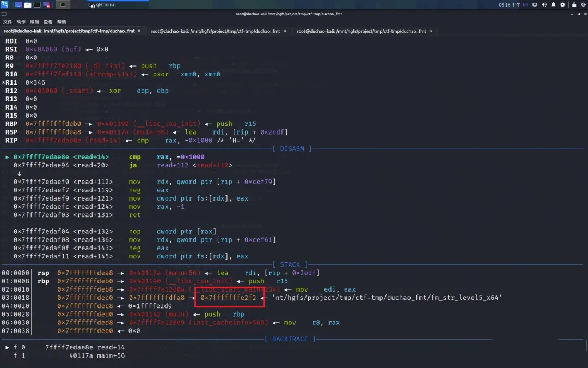Screen dimensions: 588x368
Task: Click the DISASM section header
Action: coord(292,148)
